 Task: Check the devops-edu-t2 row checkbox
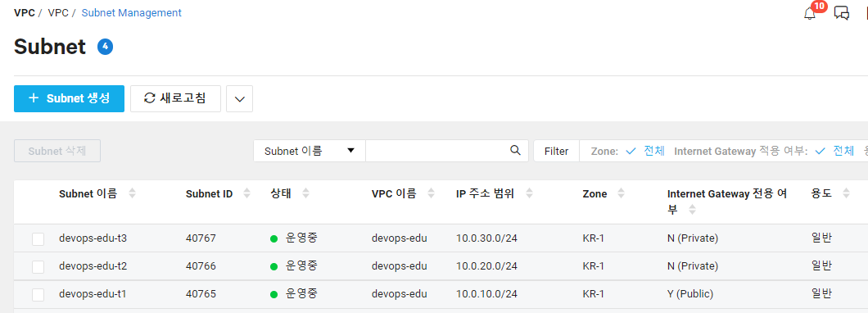pos(38,266)
